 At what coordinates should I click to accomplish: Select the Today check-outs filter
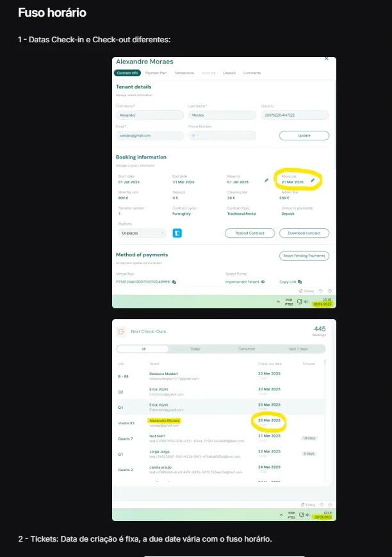click(x=195, y=349)
